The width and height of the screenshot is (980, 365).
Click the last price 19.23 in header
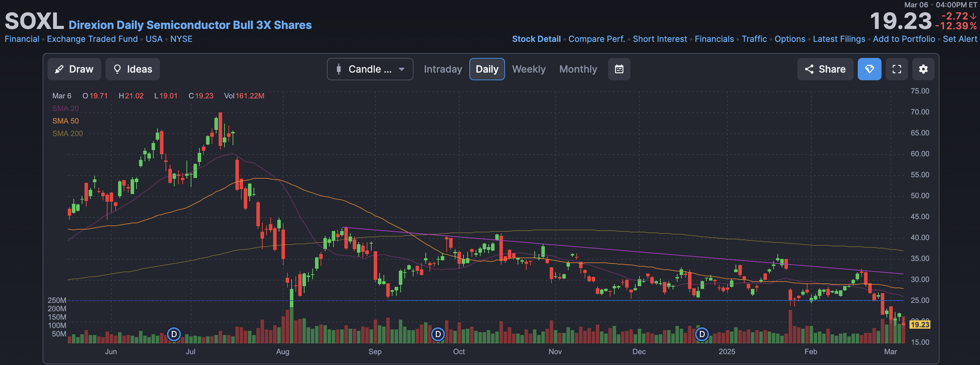pyautogui.click(x=900, y=21)
